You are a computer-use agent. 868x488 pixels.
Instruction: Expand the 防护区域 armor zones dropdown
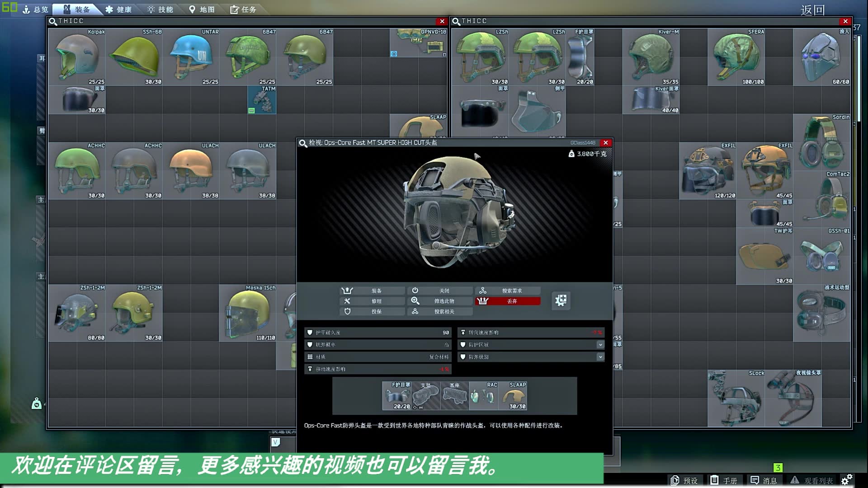600,345
